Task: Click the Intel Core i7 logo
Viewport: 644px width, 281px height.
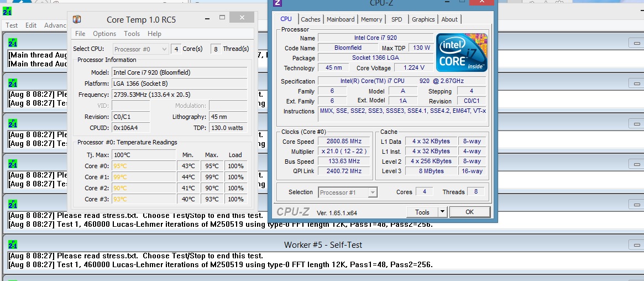Action: pos(462,52)
